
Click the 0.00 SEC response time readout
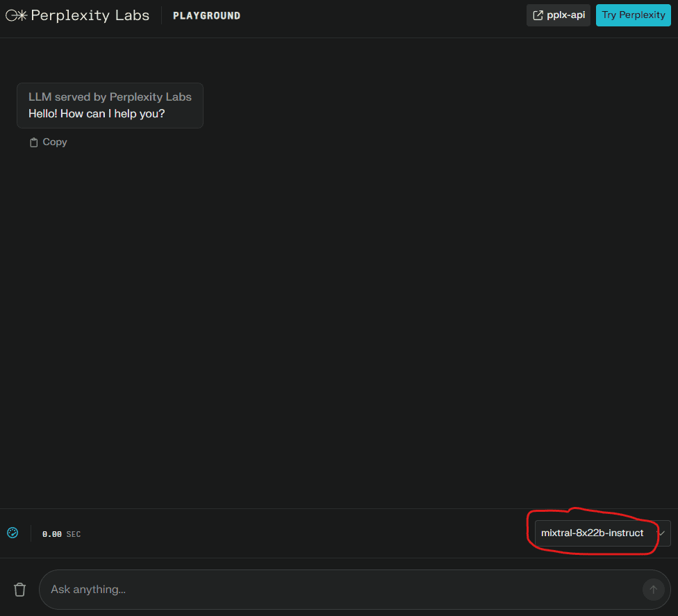pyautogui.click(x=61, y=534)
